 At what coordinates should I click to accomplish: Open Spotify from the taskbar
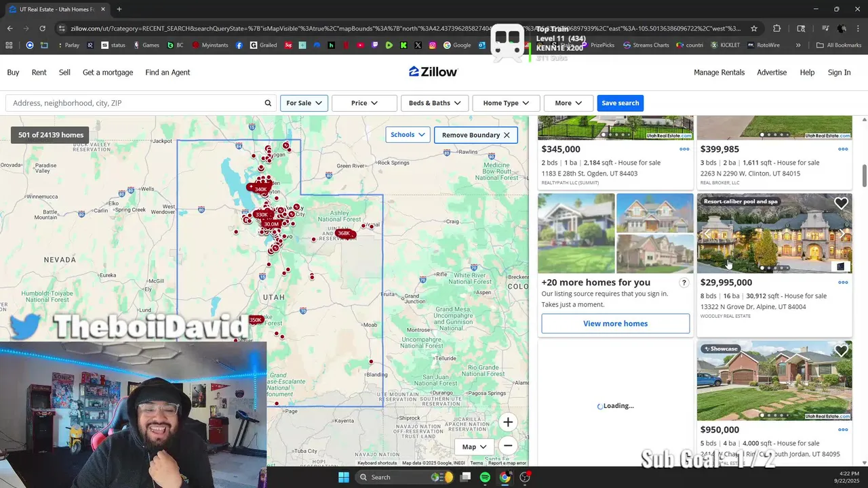[485, 477]
